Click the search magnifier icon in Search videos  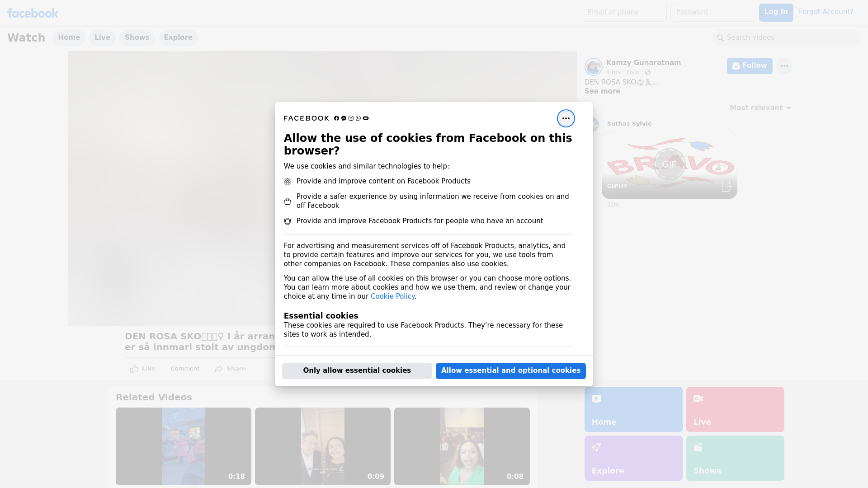pos(720,38)
